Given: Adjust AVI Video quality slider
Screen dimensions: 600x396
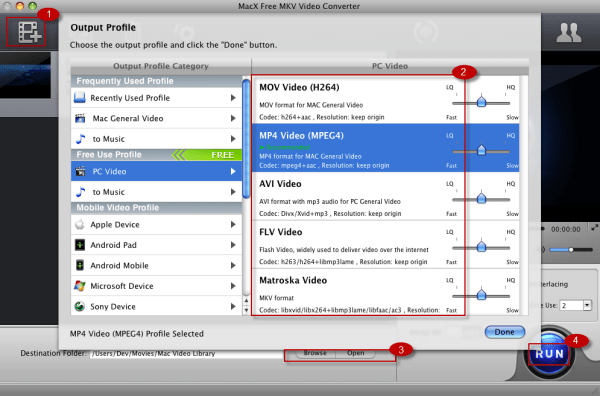Looking at the screenshot, I should pyautogui.click(x=481, y=199).
